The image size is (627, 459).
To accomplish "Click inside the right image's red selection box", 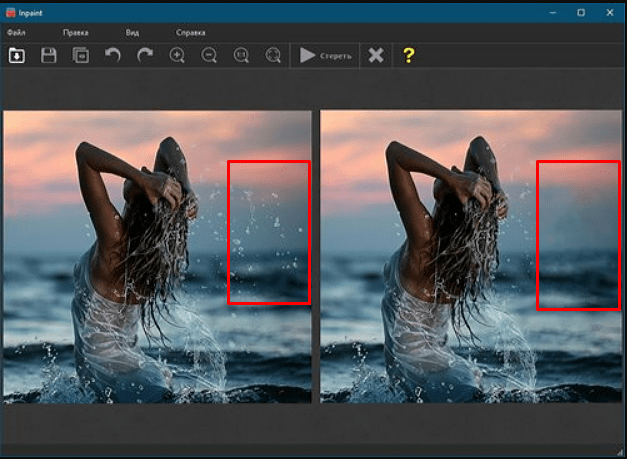I will 578,235.
